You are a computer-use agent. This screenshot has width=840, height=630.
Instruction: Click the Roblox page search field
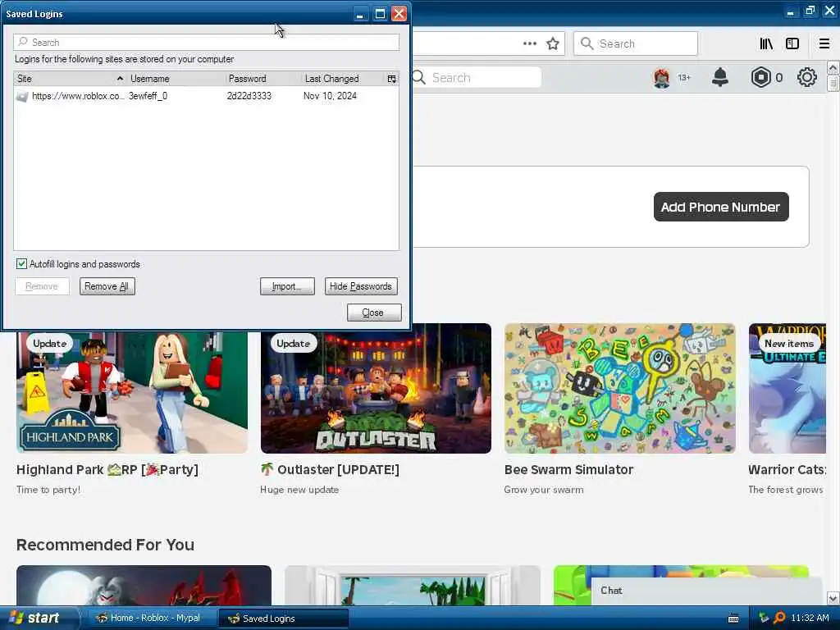click(x=477, y=78)
